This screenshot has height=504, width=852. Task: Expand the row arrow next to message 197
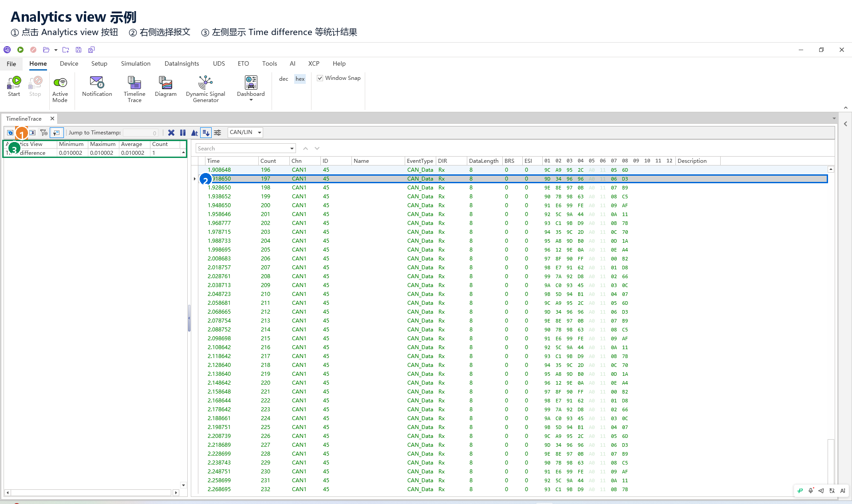click(194, 179)
